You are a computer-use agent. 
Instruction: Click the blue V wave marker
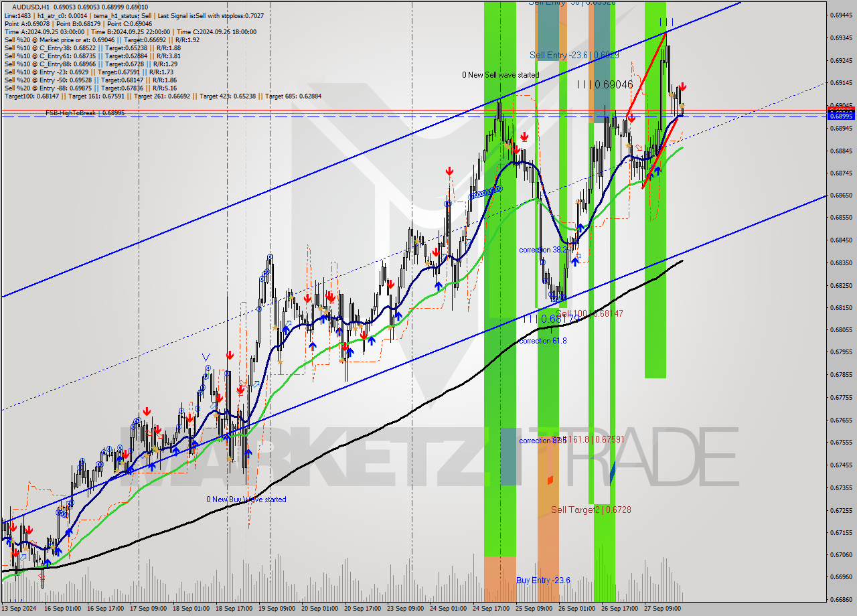(206, 357)
